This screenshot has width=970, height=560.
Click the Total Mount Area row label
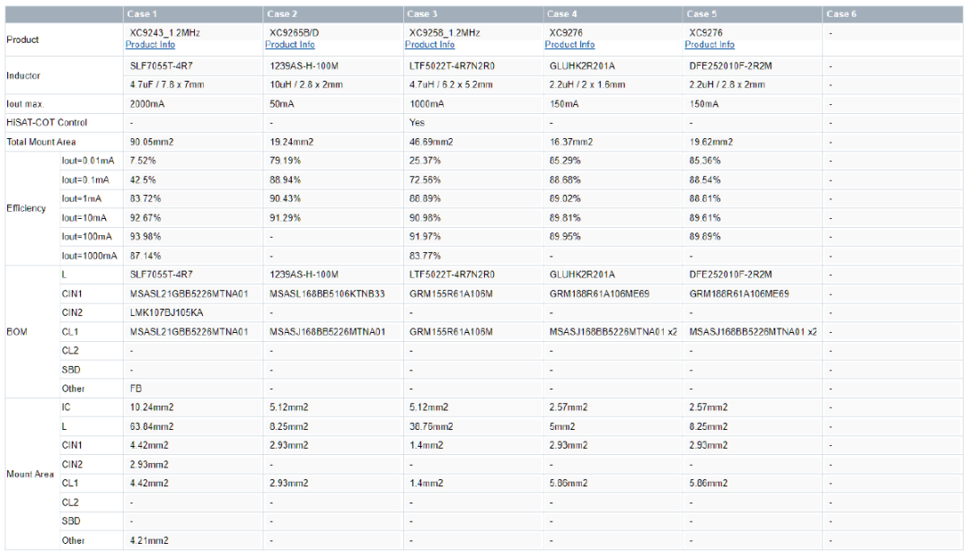click(x=40, y=142)
